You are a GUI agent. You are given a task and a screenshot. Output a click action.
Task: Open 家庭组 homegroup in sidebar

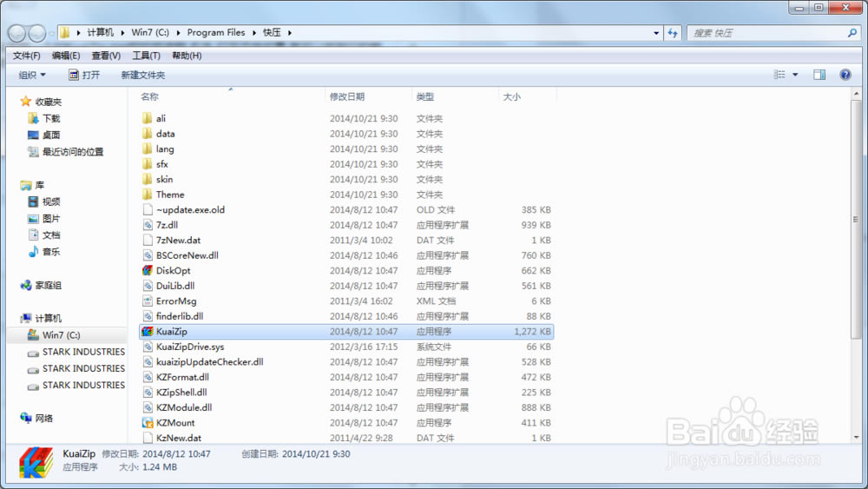click(41, 285)
